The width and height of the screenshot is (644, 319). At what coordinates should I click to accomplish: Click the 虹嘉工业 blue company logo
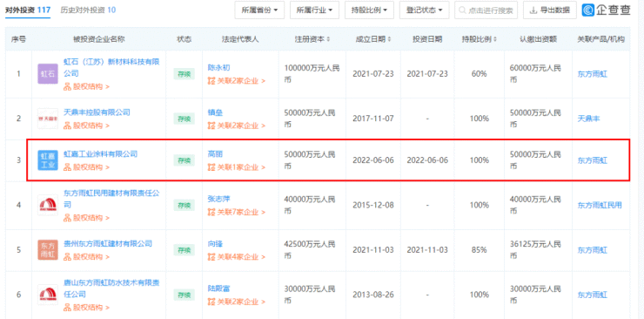pyautogui.click(x=48, y=160)
